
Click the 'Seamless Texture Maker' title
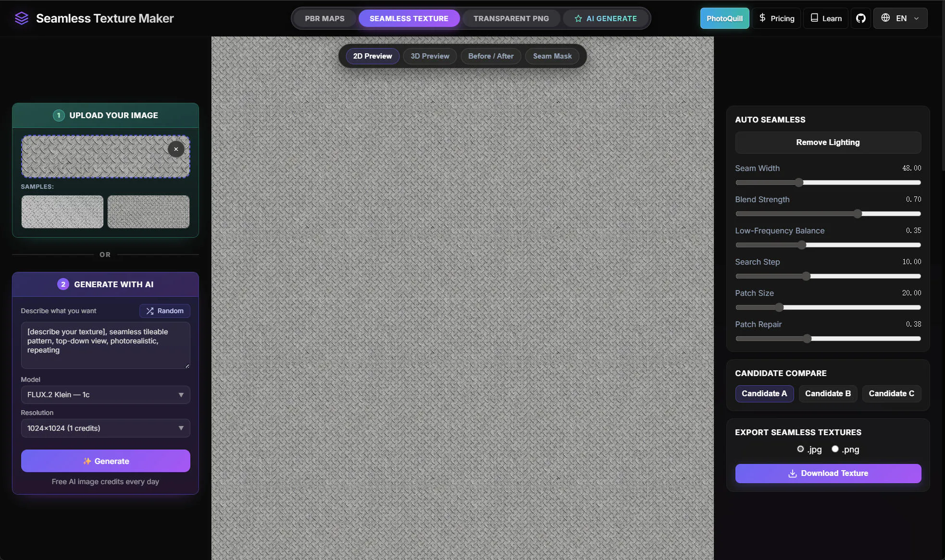pyautogui.click(x=105, y=18)
